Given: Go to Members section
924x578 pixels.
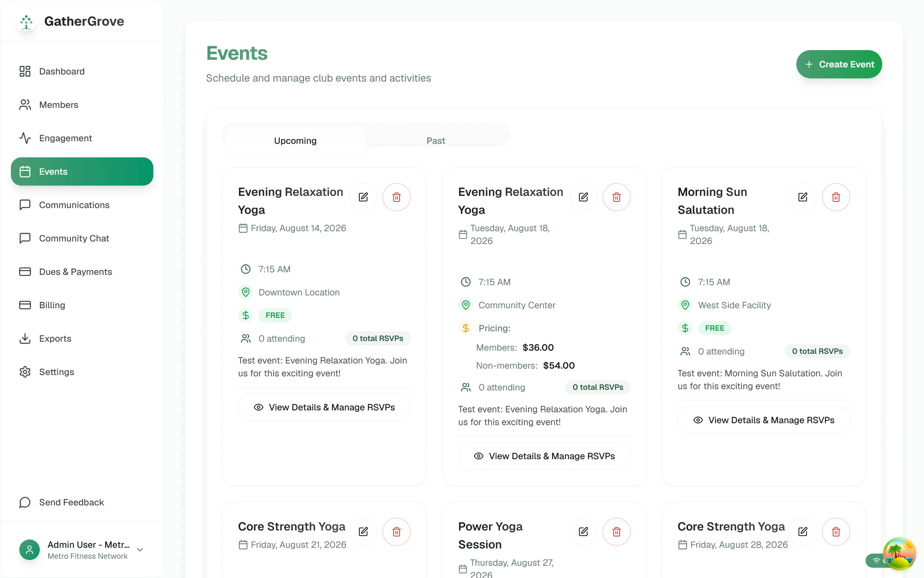Looking at the screenshot, I should point(82,105).
